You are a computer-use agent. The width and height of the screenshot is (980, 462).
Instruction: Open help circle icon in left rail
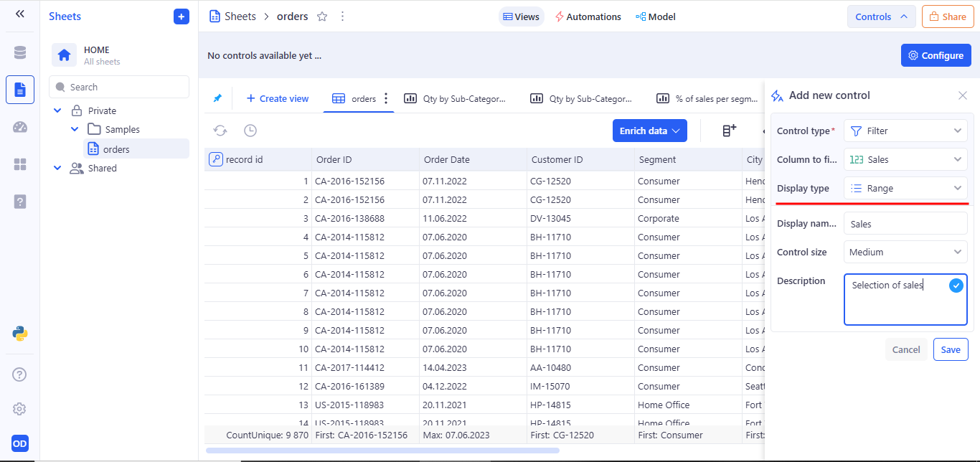click(x=19, y=374)
